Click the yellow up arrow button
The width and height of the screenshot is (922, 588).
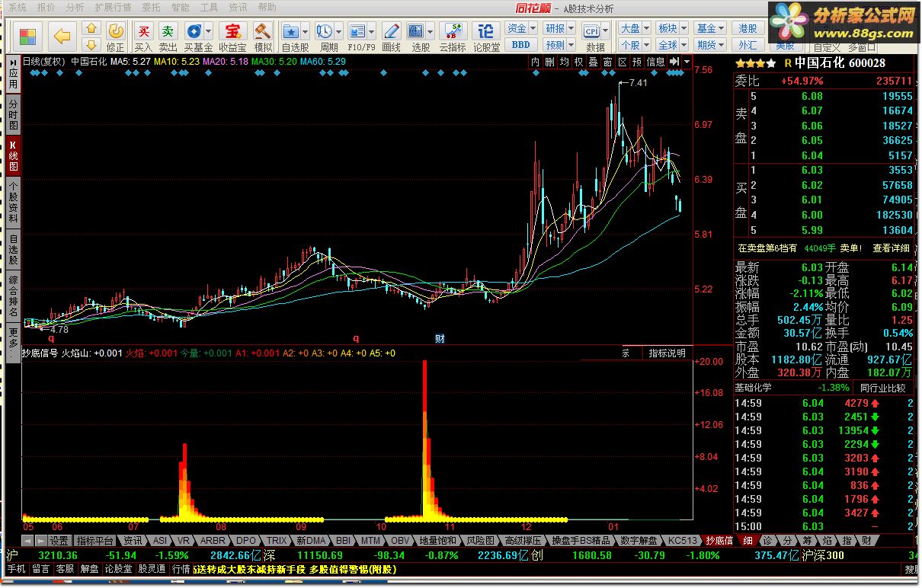click(x=91, y=28)
